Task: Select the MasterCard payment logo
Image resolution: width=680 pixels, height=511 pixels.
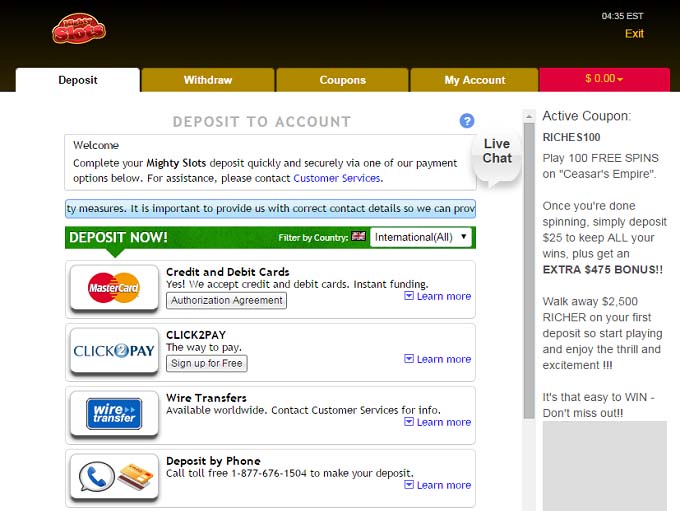Action: 114,288
